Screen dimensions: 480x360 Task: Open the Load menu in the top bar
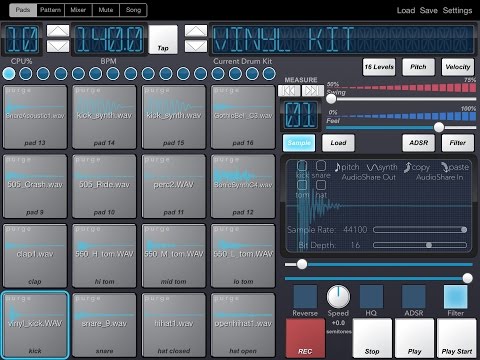point(406,10)
